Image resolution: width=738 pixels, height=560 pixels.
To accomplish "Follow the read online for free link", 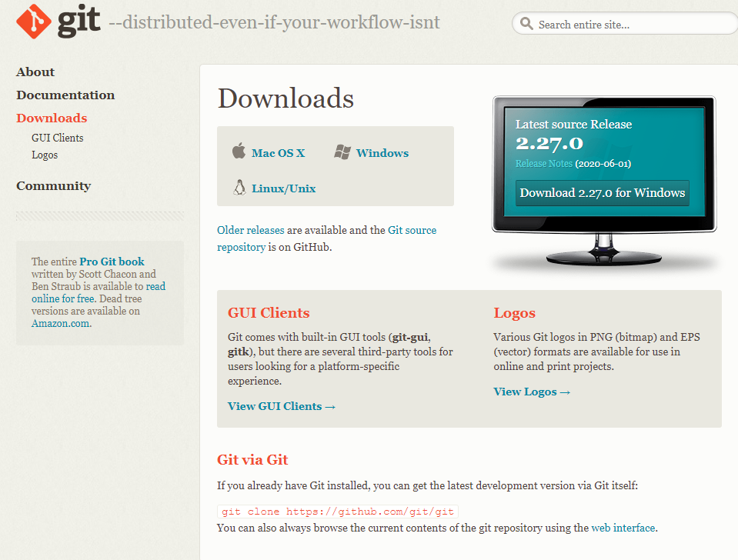I will click(99, 292).
